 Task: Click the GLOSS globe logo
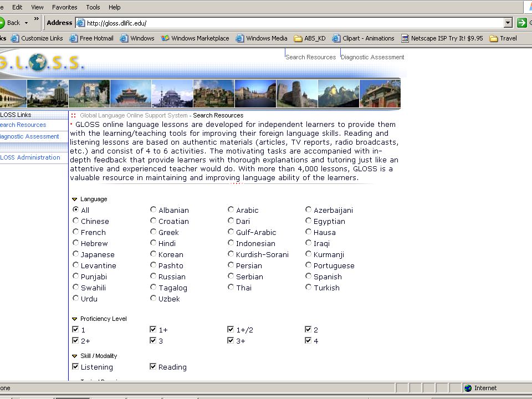37,62
